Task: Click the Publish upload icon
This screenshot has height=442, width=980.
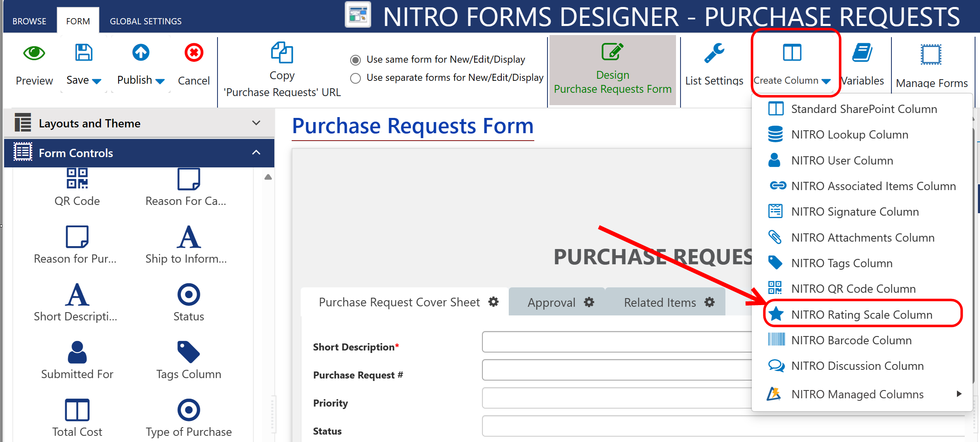Action: [140, 53]
